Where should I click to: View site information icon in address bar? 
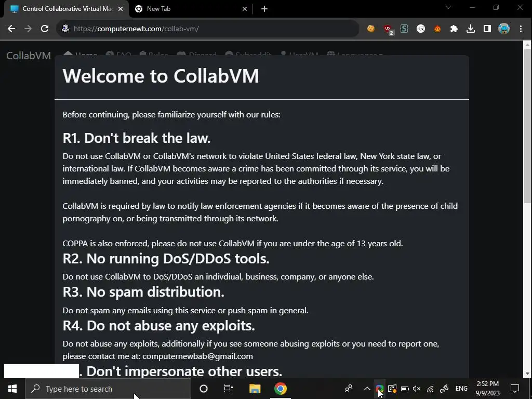(65, 29)
